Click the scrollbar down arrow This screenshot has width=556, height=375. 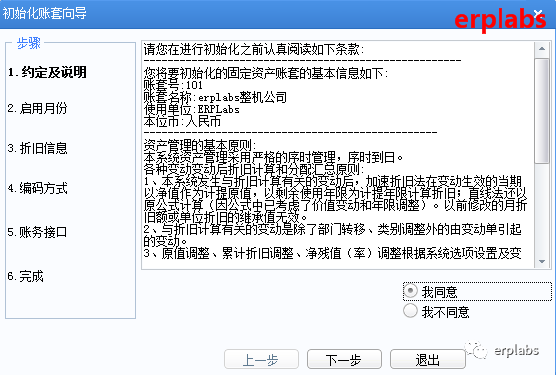tap(542, 262)
